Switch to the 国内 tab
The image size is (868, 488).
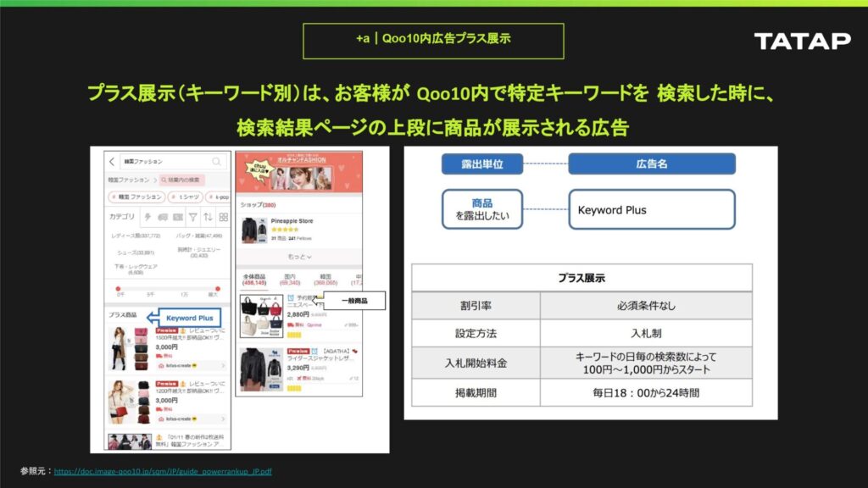tap(290, 280)
